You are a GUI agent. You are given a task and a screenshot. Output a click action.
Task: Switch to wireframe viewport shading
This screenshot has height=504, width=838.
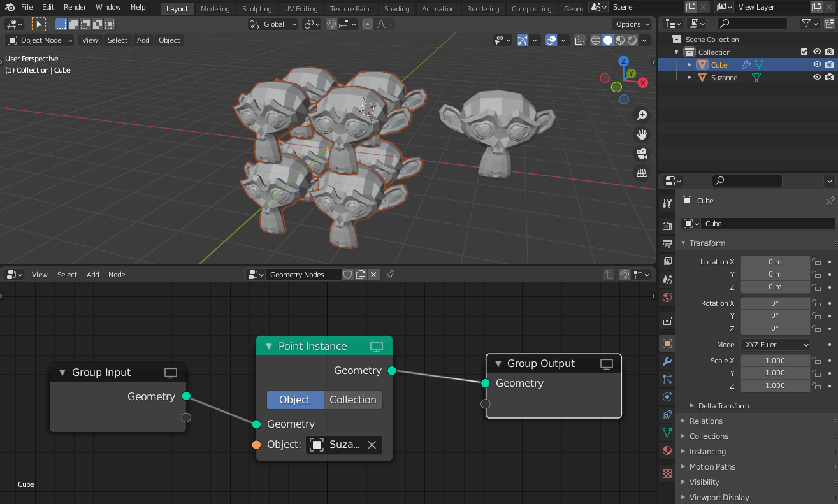[x=596, y=40]
